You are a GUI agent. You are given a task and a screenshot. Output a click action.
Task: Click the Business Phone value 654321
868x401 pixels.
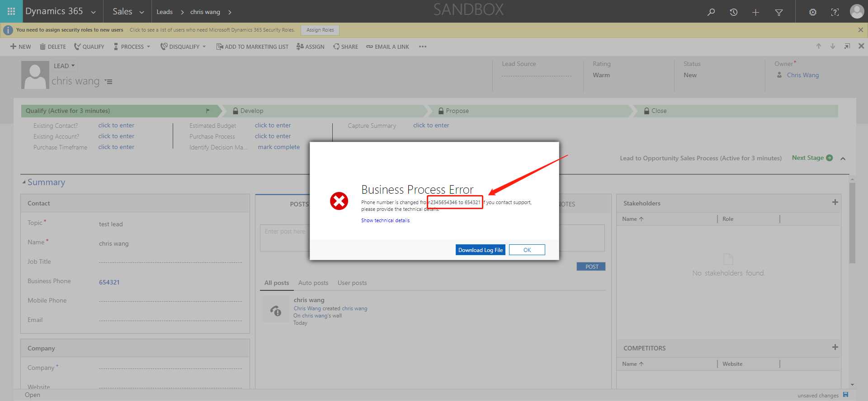tap(109, 282)
